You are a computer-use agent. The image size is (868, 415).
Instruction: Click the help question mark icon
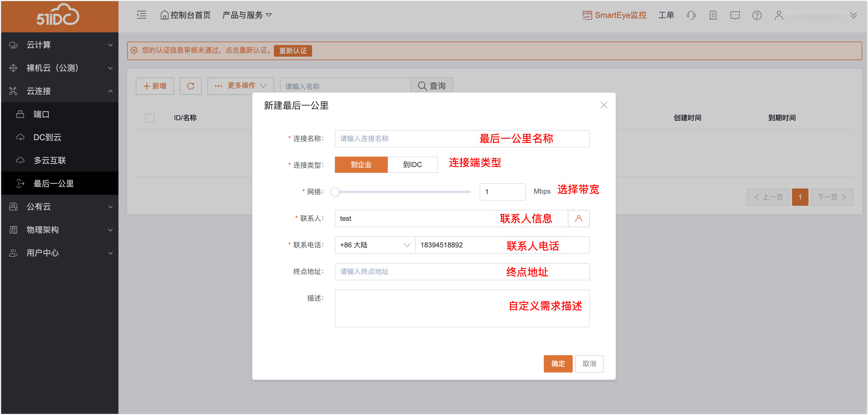(x=757, y=15)
